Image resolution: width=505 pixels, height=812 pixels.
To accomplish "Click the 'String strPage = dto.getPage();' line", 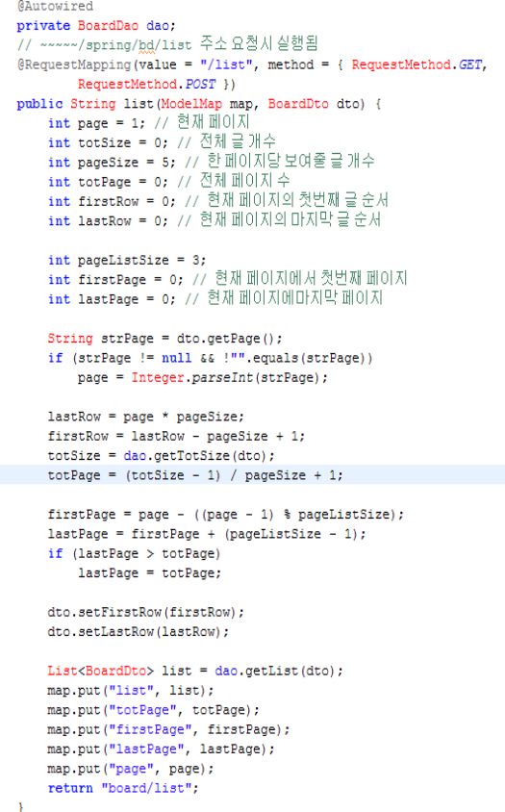I will pos(164,339).
